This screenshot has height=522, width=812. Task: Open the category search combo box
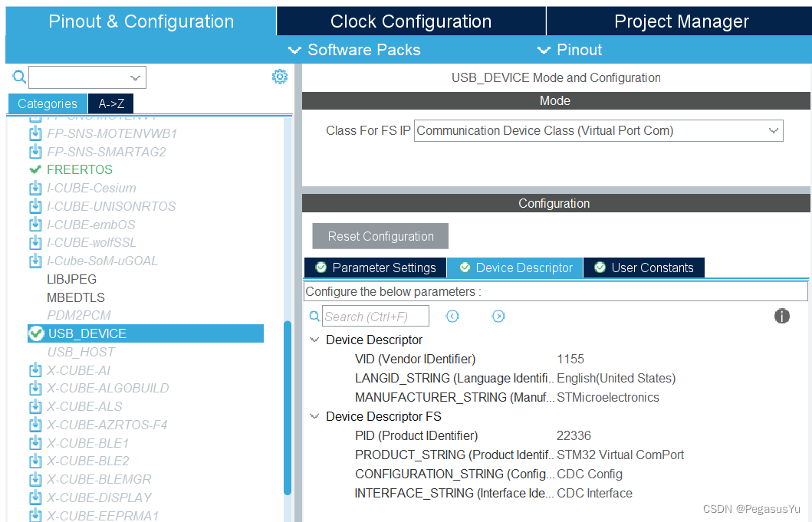tap(87, 77)
